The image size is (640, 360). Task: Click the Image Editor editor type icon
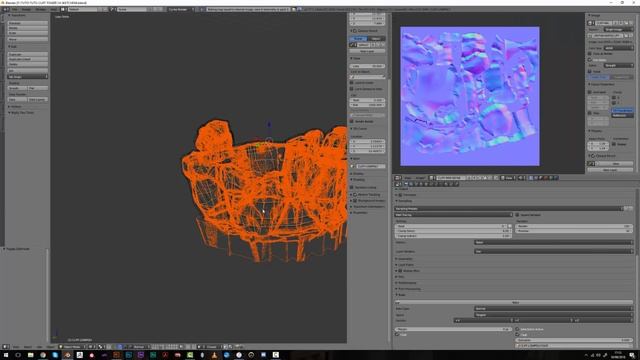click(398, 178)
